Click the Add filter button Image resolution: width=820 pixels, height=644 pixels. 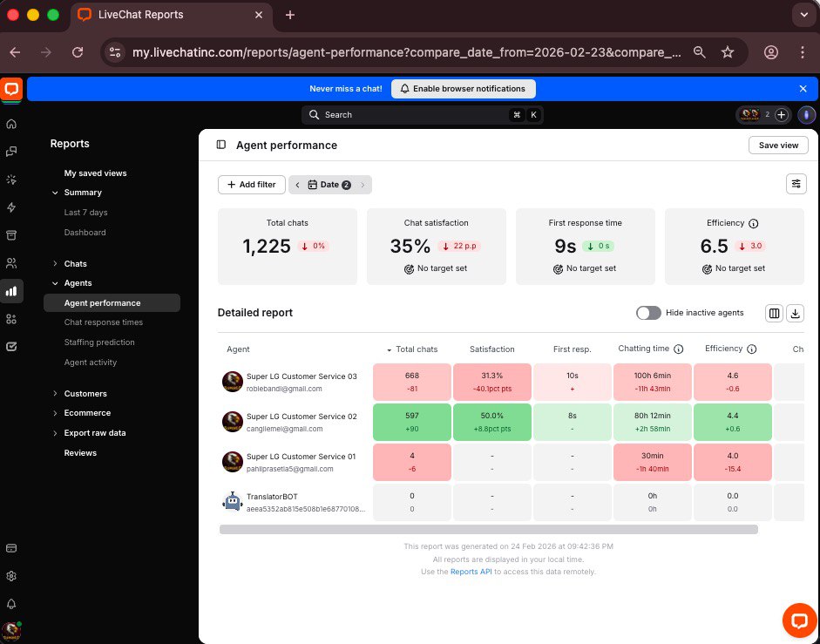[x=252, y=185]
